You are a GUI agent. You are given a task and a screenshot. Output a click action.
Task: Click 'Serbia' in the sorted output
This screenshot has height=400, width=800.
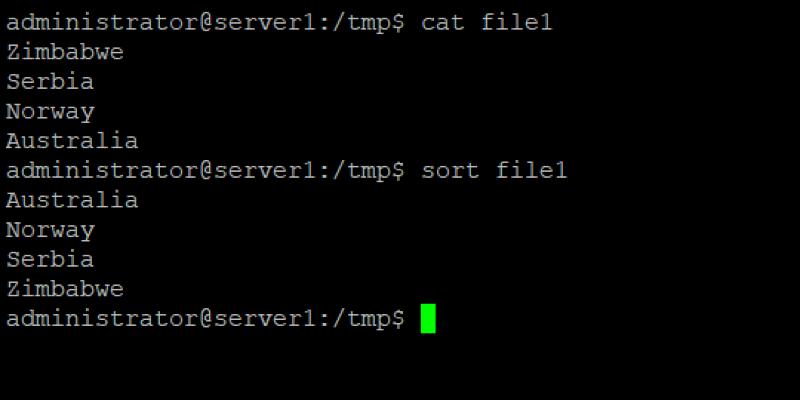(50, 259)
